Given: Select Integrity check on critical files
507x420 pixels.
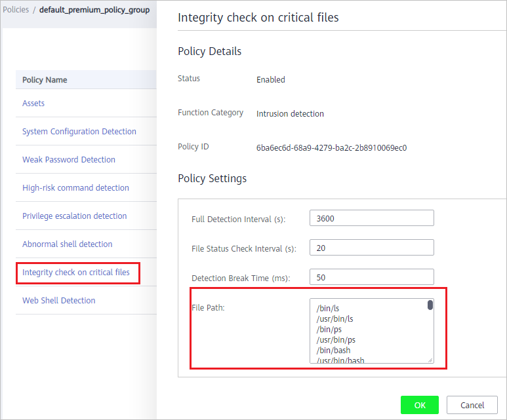Looking at the screenshot, I should (x=76, y=273).
